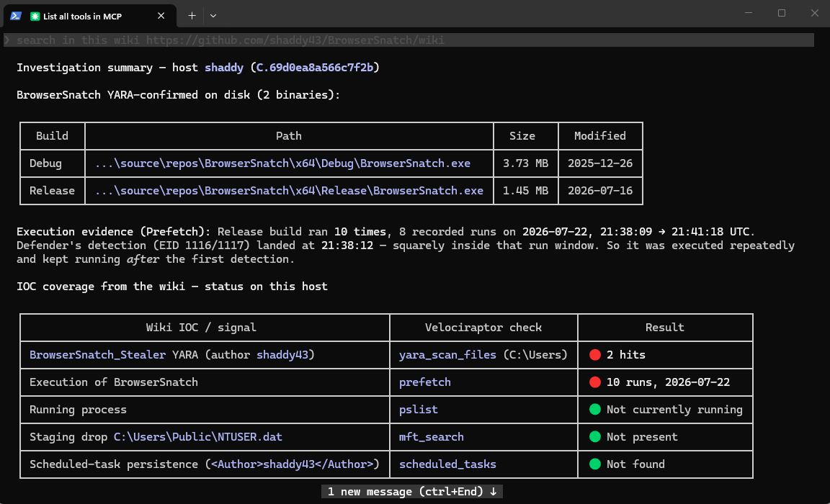Viewport: 830px width, 504px height.
Task: Click path 'C:\Users\Public\NTUSER.dat'
Action: (198, 437)
